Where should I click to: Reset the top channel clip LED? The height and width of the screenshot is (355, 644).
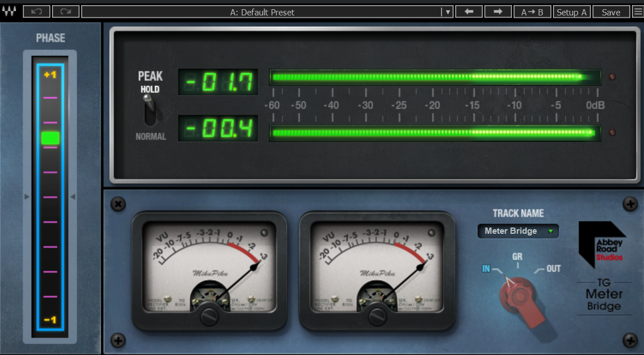coord(612,77)
